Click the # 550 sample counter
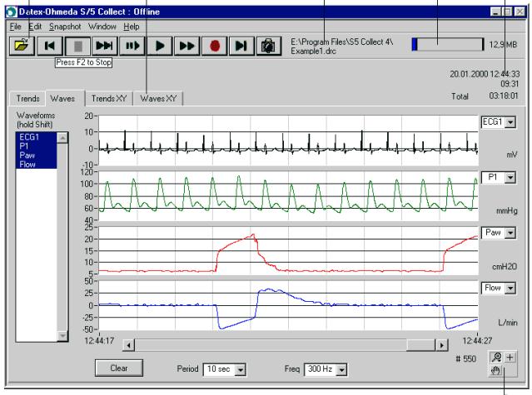This screenshot has width=532, height=395. point(466,358)
